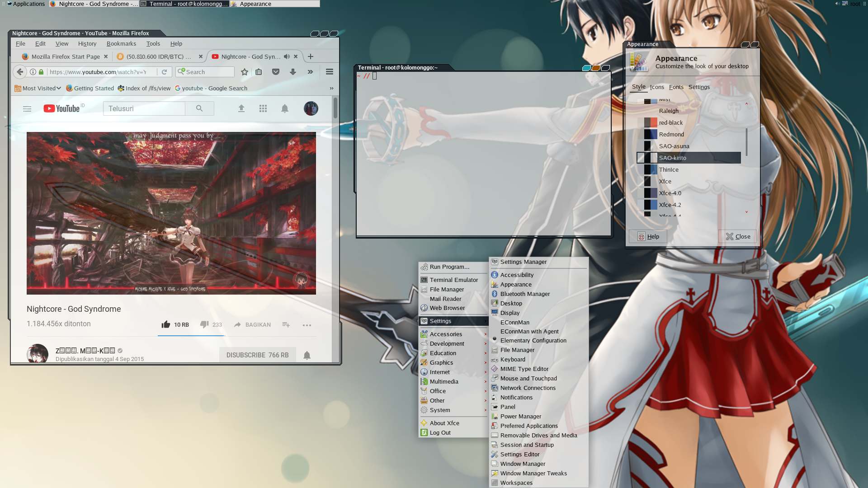Open Firefox Bookmarks menu

(121, 43)
